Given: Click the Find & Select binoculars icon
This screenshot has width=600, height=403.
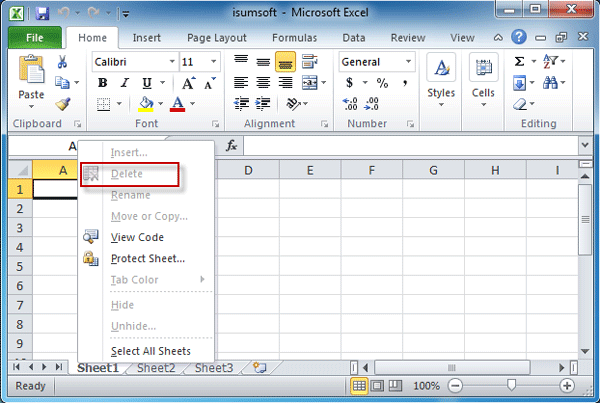Looking at the screenshot, I should pos(550,83).
